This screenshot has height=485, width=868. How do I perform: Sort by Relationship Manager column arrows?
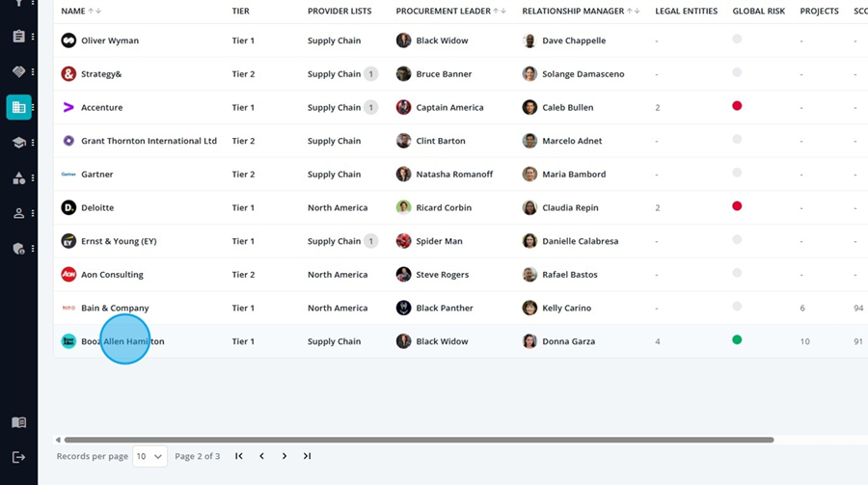click(x=634, y=11)
